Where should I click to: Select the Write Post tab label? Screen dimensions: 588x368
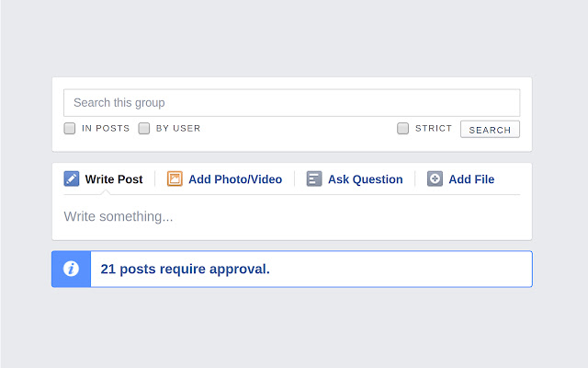click(x=114, y=179)
